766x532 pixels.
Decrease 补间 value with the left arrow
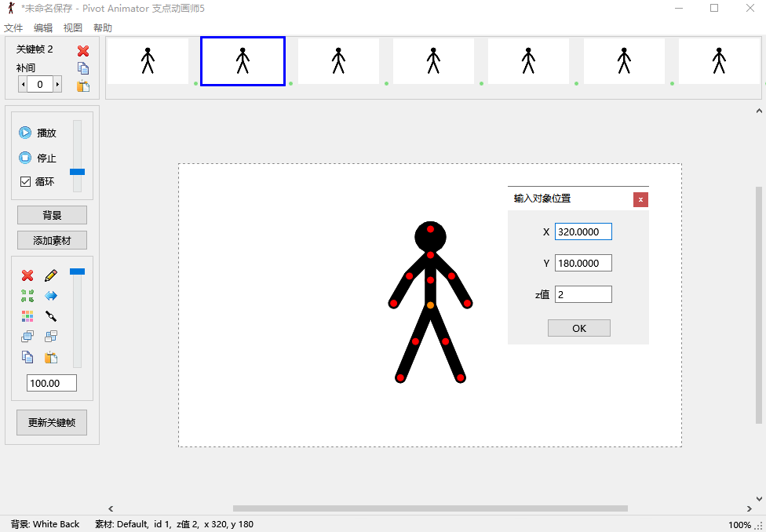pyautogui.click(x=22, y=84)
